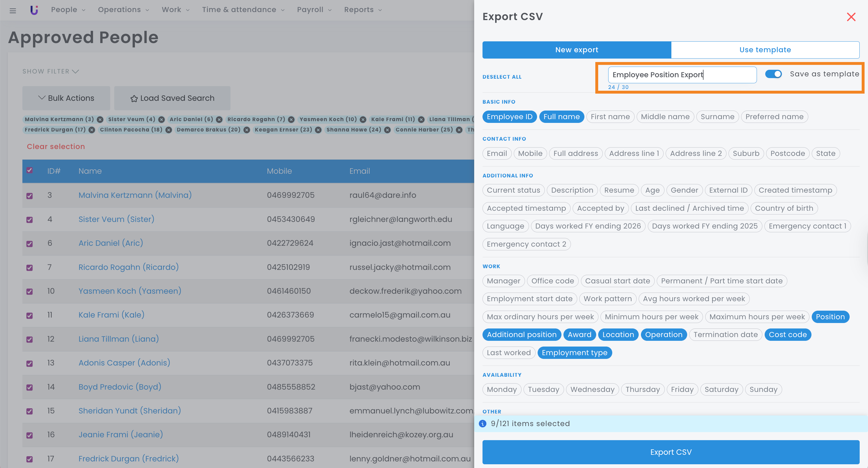Uncheck the select-all header checkbox
This screenshot has width=868, height=468.
coord(30,171)
